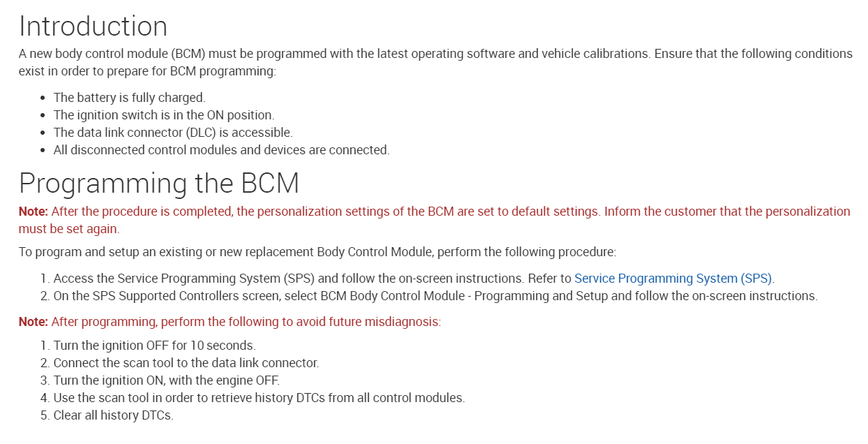
Task: Select the 'retrieve history DTCs' step
Action: click(258, 398)
